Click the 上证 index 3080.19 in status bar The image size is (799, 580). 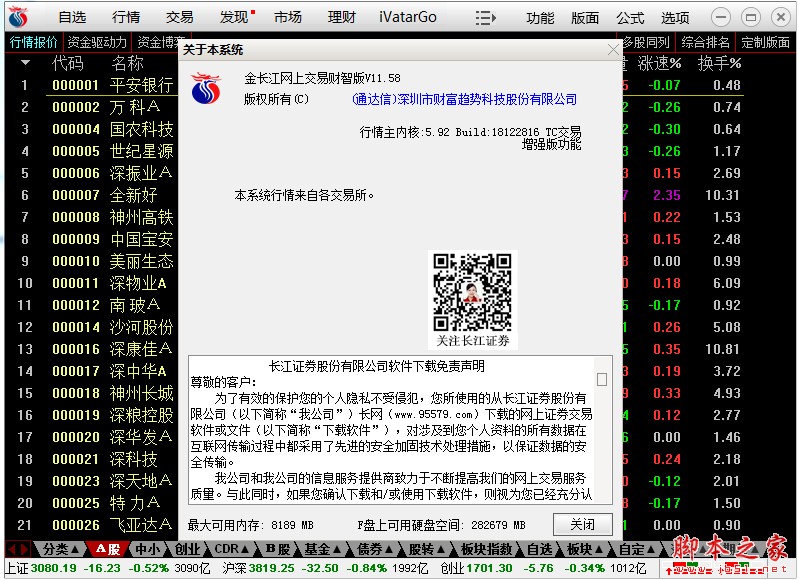54,568
